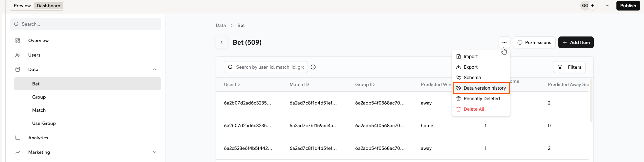The image size is (644, 162).
Task: Choose Schema in the dropdown menu
Action: click(481, 78)
